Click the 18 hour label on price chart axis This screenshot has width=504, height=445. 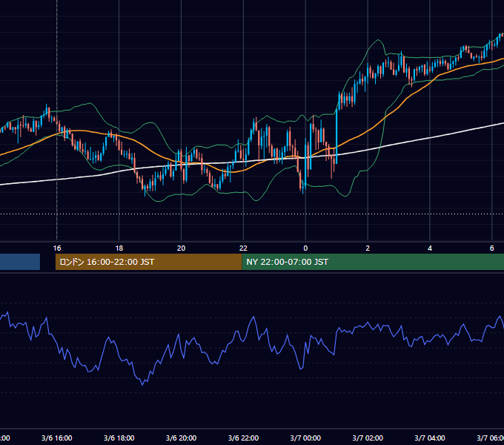point(119,248)
